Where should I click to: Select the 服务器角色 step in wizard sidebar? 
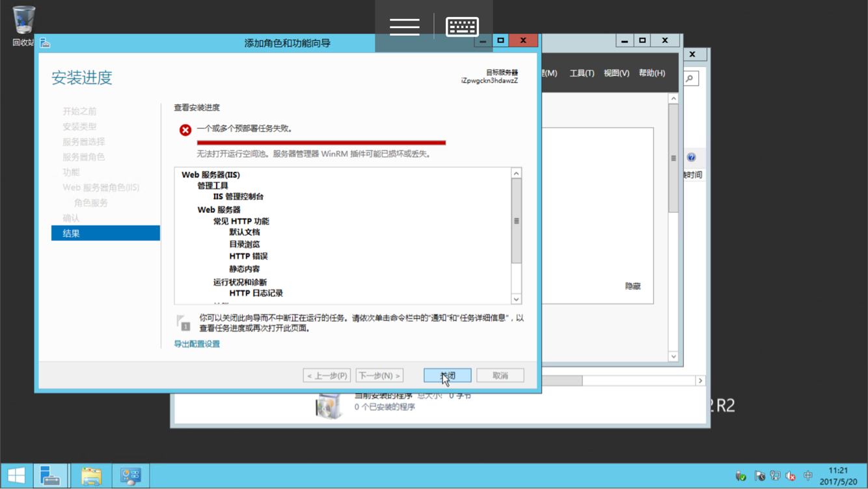[83, 157]
